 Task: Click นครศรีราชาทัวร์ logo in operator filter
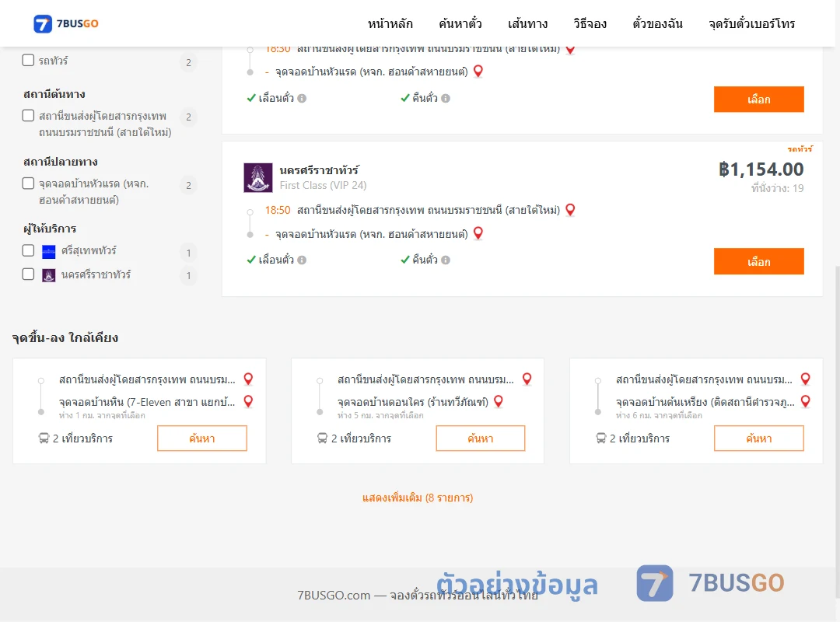point(49,275)
